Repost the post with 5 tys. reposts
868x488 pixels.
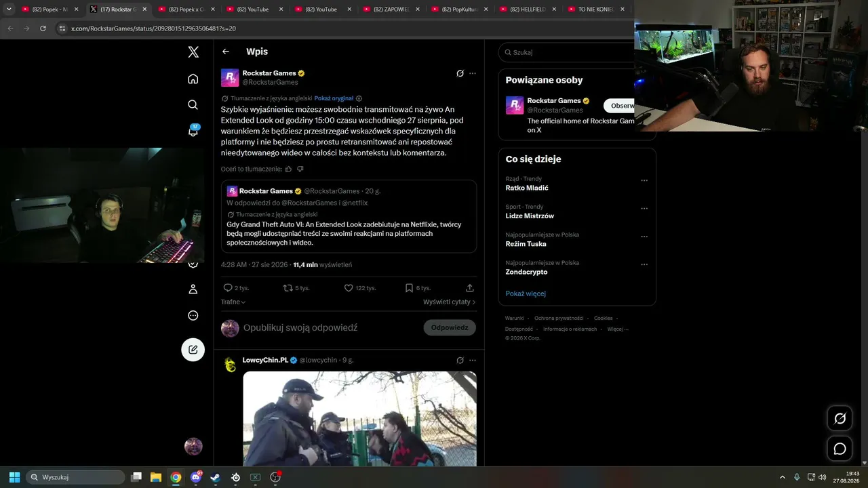[296, 288]
